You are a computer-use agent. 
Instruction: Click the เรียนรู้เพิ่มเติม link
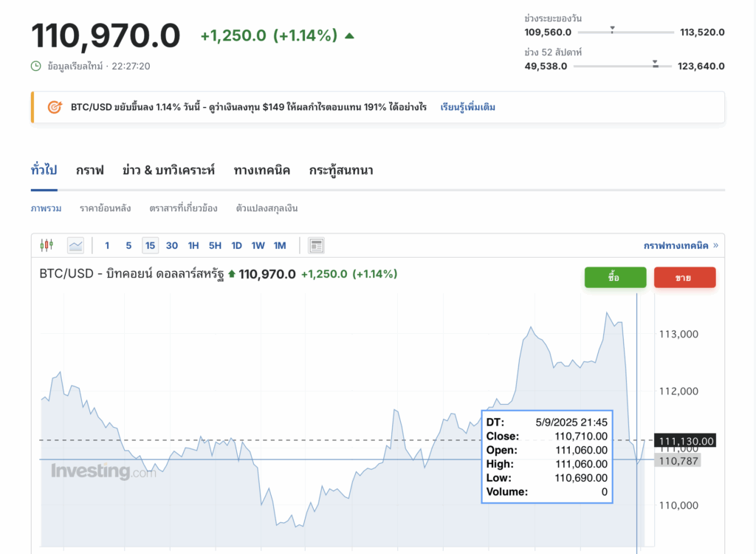(467, 107)
